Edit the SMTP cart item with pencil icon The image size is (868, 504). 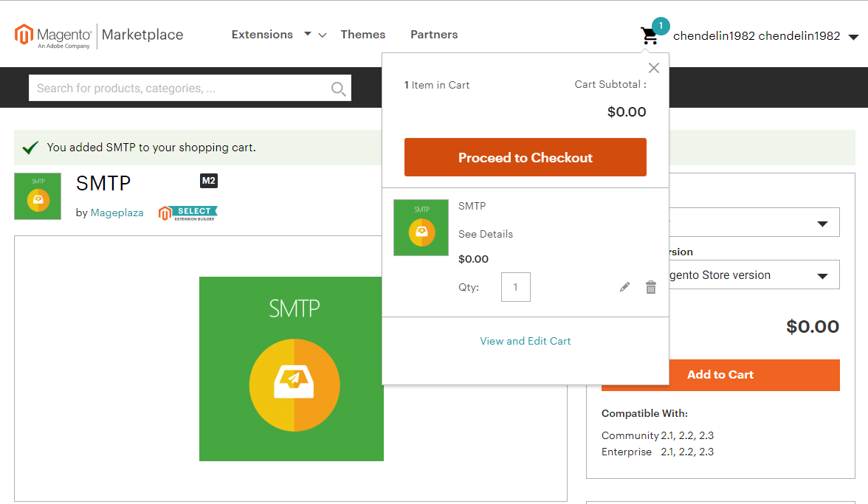(x=624, y=286)
